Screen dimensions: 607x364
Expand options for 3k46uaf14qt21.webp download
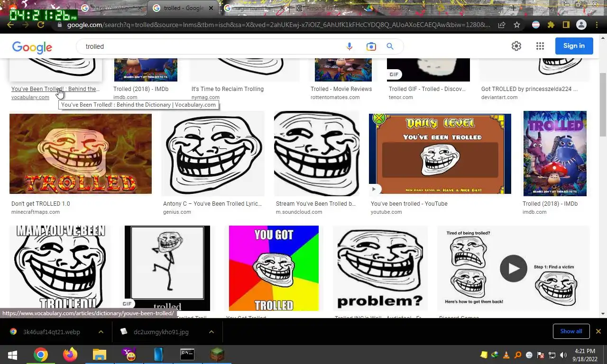[101, 332]
